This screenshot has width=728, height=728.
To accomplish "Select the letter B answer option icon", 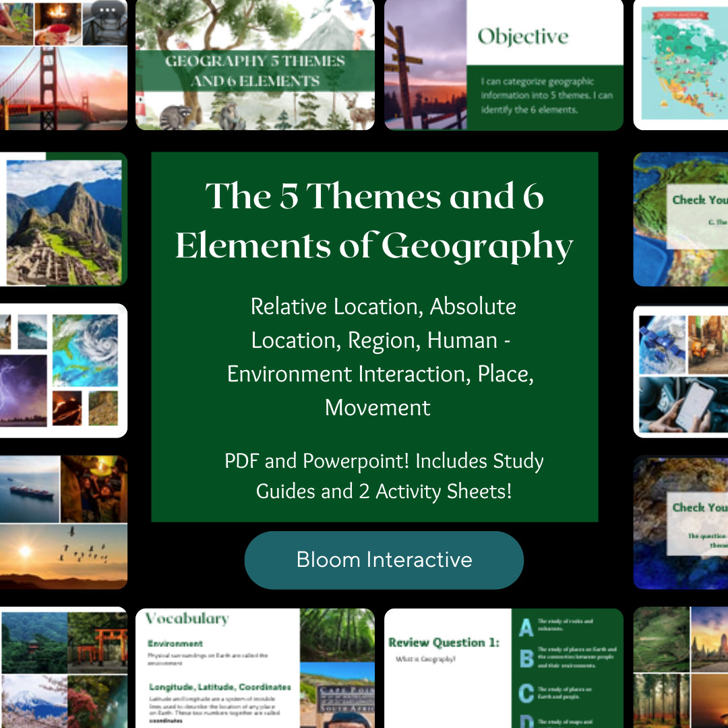I will 526,659.
